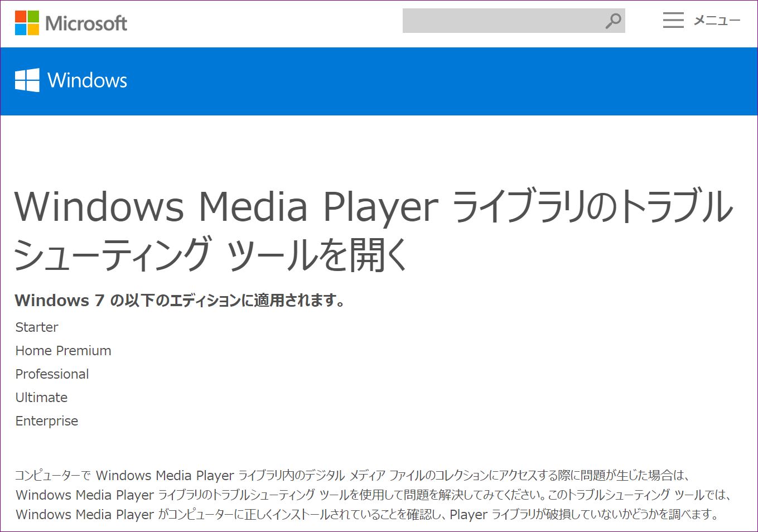Open the hamburger menu icon

tap(673, 21)
